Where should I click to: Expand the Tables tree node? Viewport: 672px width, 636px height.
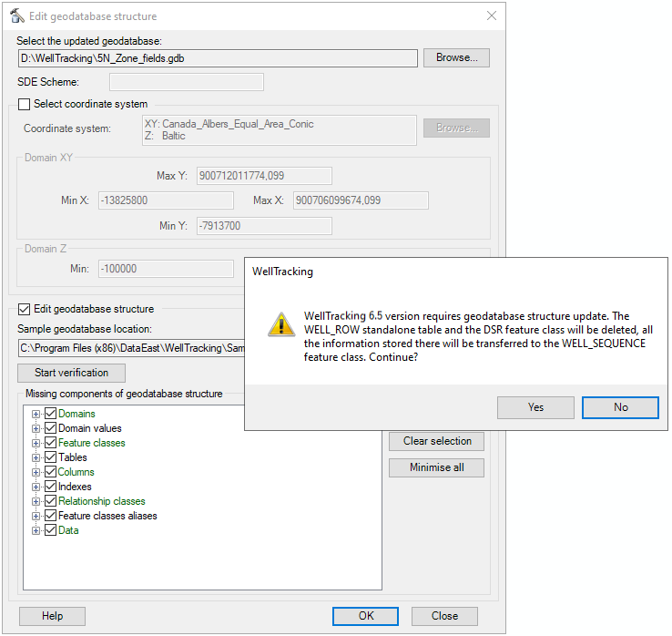point(36,458)
